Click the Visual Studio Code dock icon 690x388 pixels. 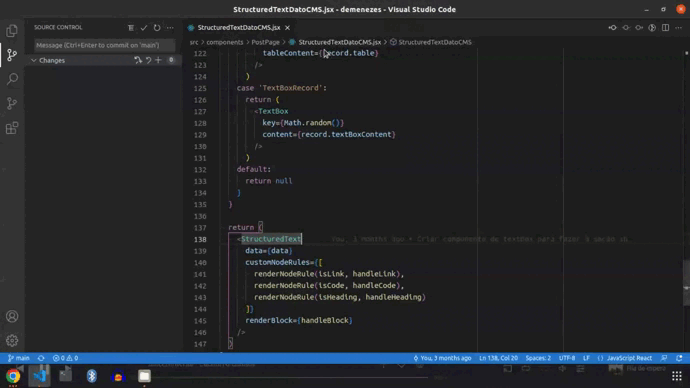tap(39, 376)
